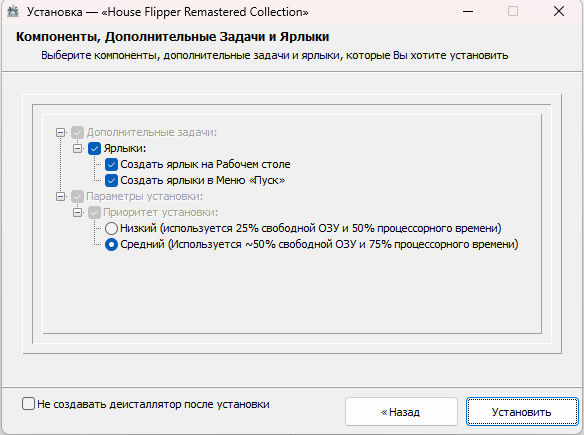This screenshot has height=435, width=584.
Task: Click the Средний (Используется ~50% свободной ОЗУ) text
Action: pyautogui.click(x=319, y=244)
